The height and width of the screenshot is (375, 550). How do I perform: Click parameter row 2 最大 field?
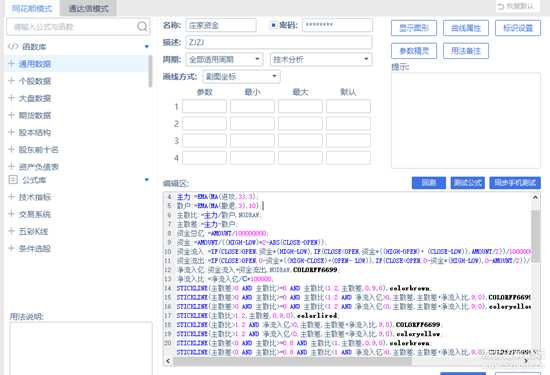(300, 123)
